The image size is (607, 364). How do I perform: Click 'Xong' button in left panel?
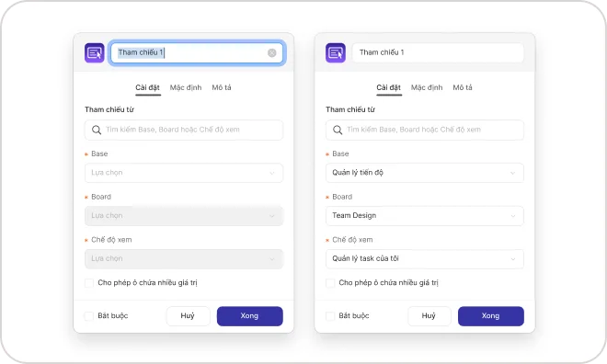pos(249,316)
